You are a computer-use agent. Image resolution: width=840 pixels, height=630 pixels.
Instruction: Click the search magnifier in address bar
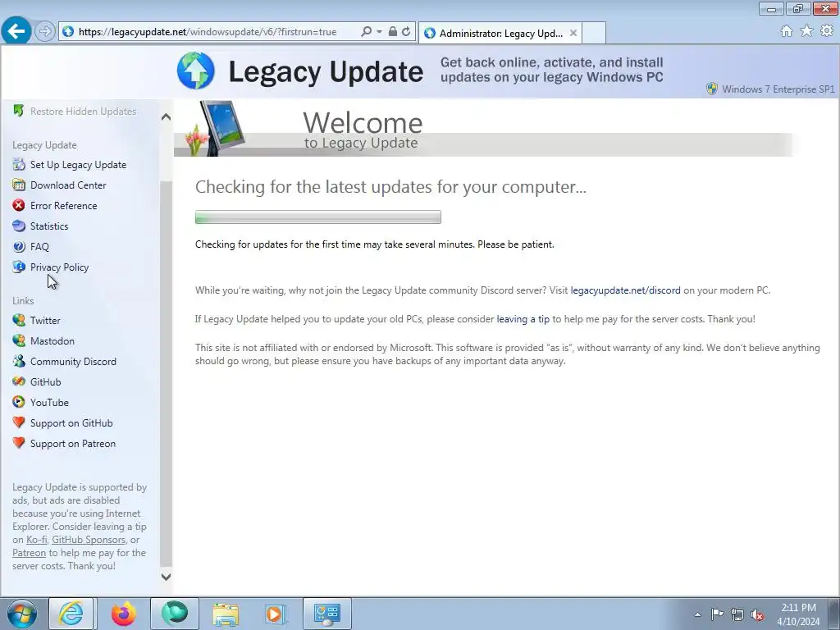(x=367, y=32)
